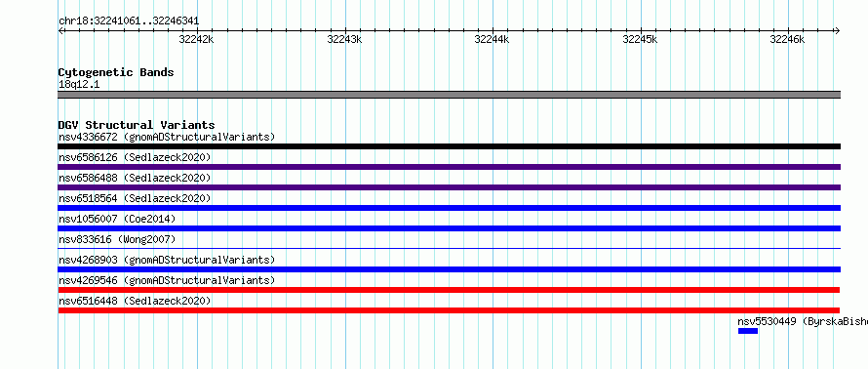Select the red nsv4269546 variant bar

pos(449,290)
